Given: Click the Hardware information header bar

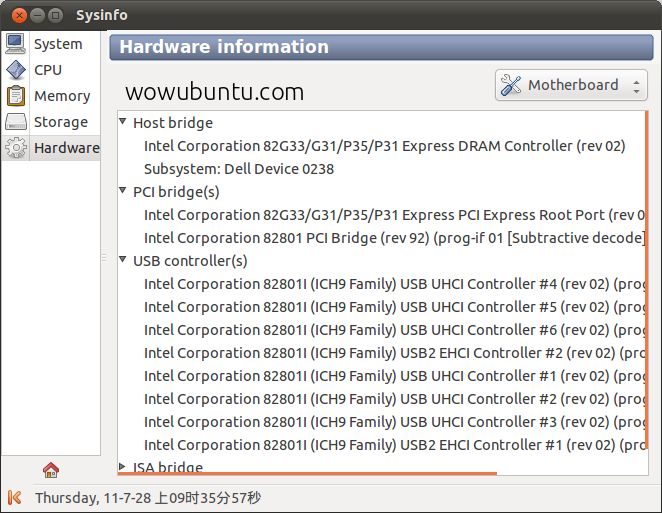Looking at the screenshot, I should pos(381,47).
